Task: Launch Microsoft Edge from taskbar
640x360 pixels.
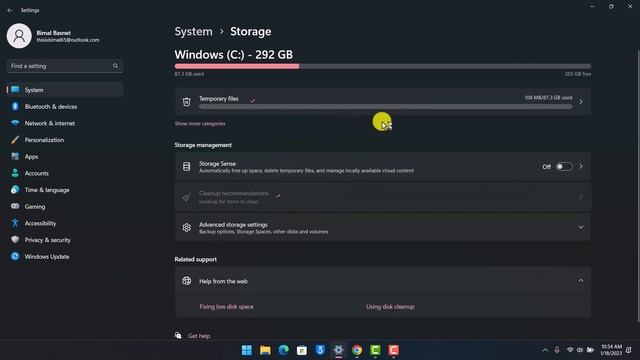Action: [284, 350]
